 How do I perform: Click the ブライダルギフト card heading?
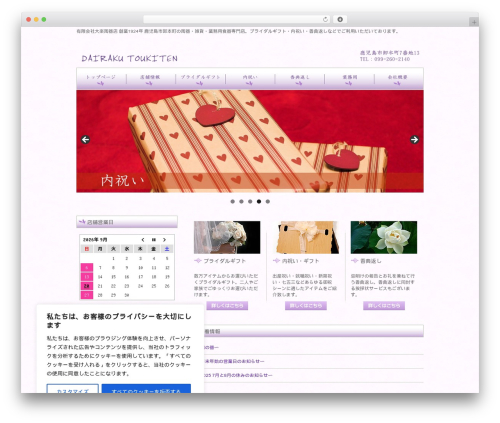tap(224, 261)
